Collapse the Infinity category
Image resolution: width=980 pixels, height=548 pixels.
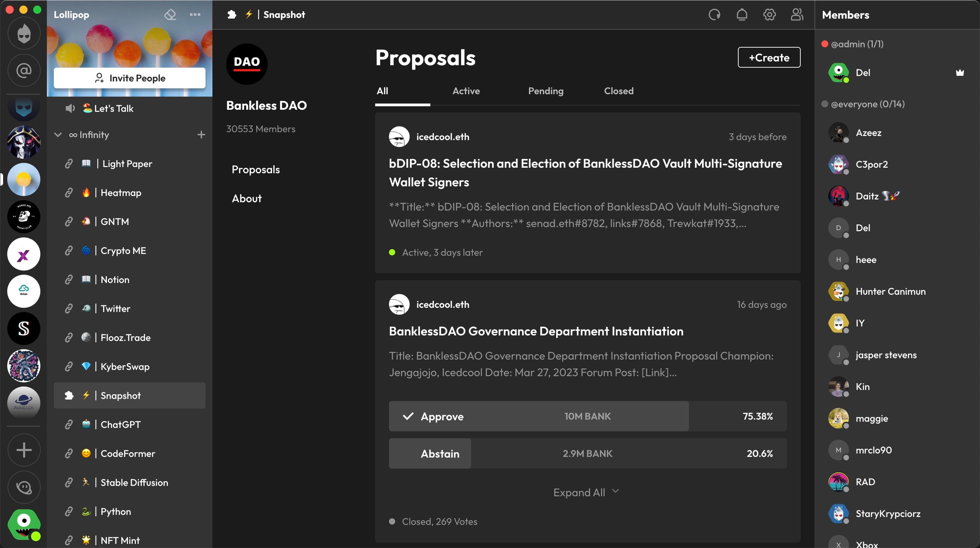(58, 135)
